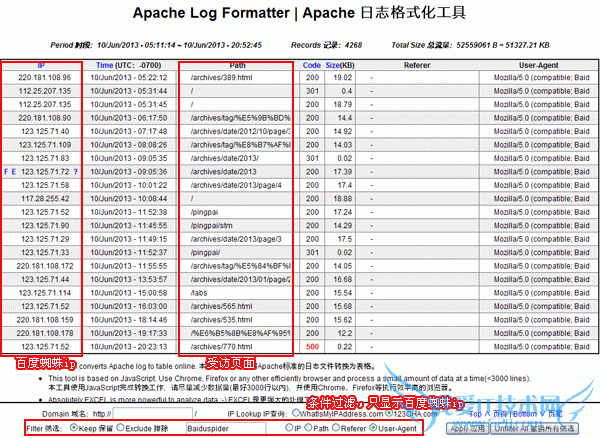Click IP cell 220.181.108.172
600x438 pixels.
tap(45, 266)
